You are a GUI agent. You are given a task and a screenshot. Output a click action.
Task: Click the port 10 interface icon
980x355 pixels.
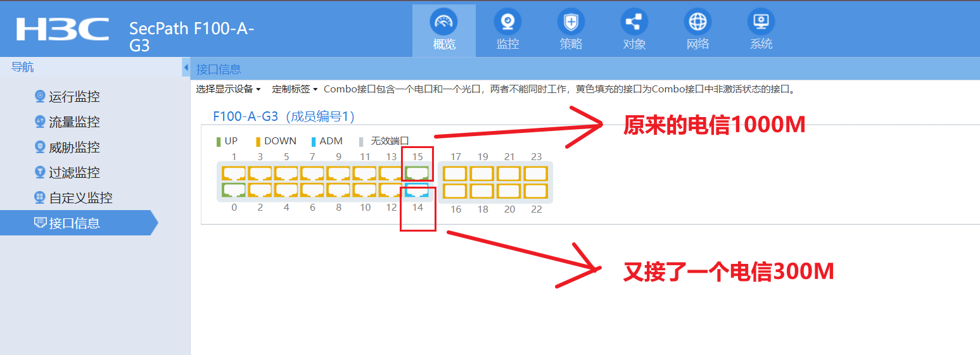coord(365,190)
